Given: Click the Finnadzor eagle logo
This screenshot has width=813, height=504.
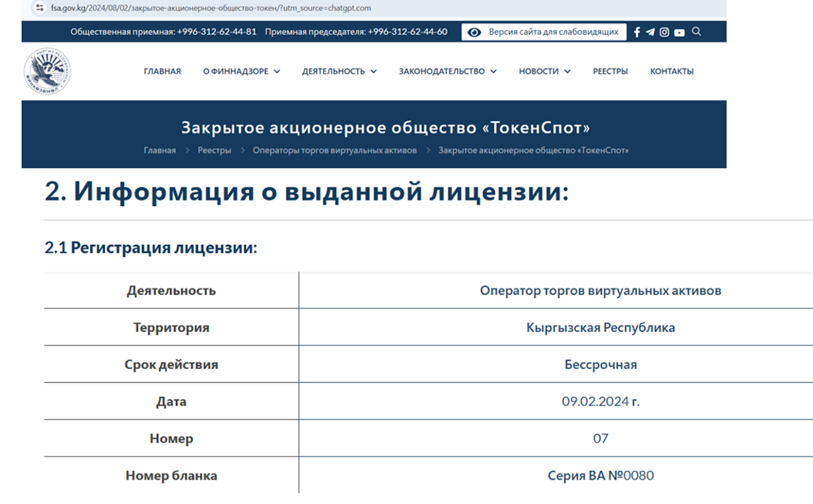Looking at the screenshot, I should pos(47,71).
